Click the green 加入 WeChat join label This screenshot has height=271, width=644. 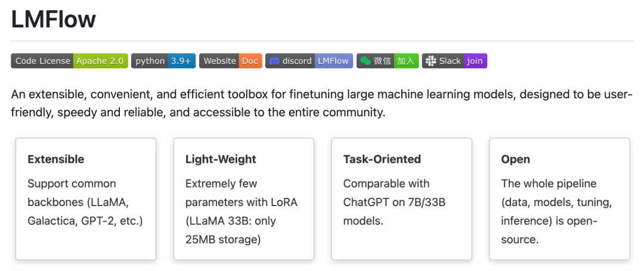coord(406,61)
